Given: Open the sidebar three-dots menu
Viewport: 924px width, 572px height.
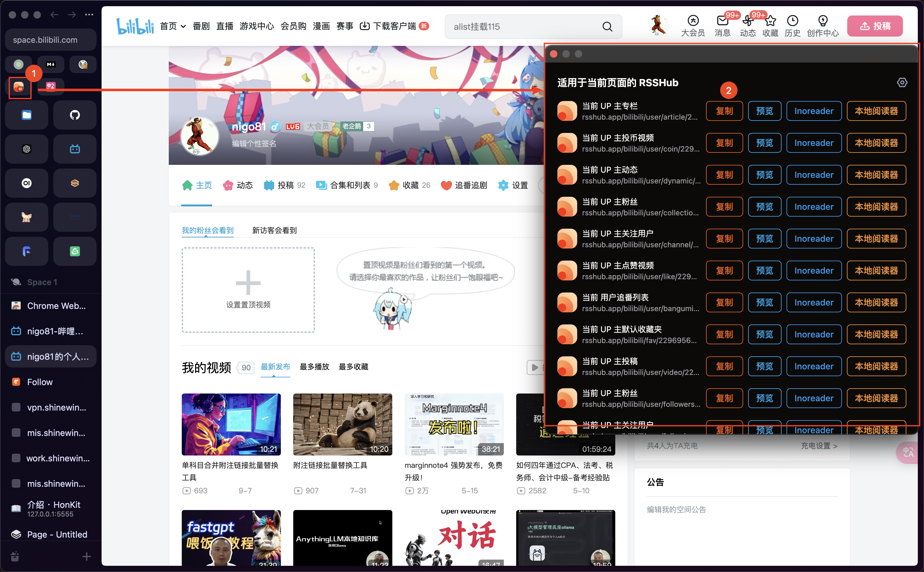Looking at the screenshot, I should click(x=89, y=15).
